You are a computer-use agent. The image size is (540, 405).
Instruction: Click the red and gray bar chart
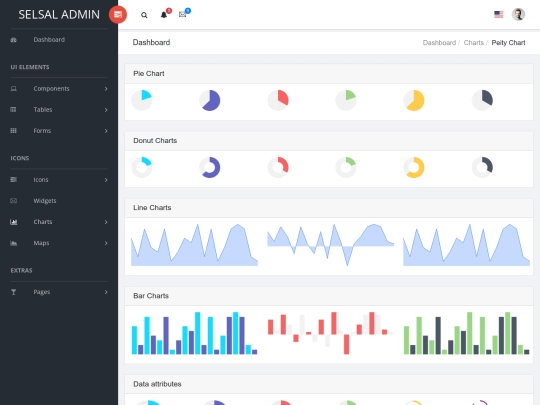330,333
